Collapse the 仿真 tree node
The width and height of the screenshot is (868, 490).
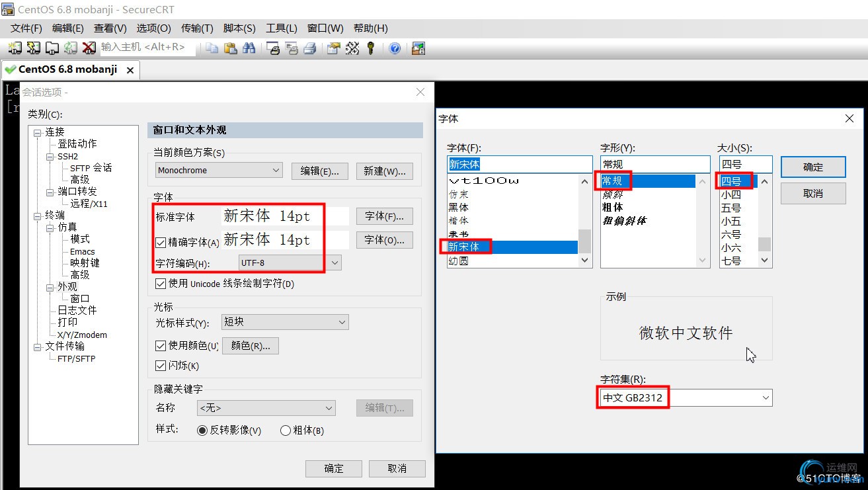click(50, 227)
